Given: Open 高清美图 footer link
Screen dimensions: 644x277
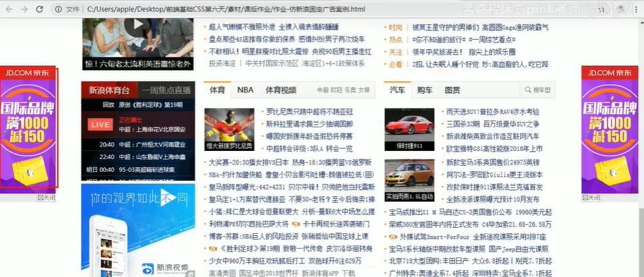Looking at the screenshot, I should 222,274.
